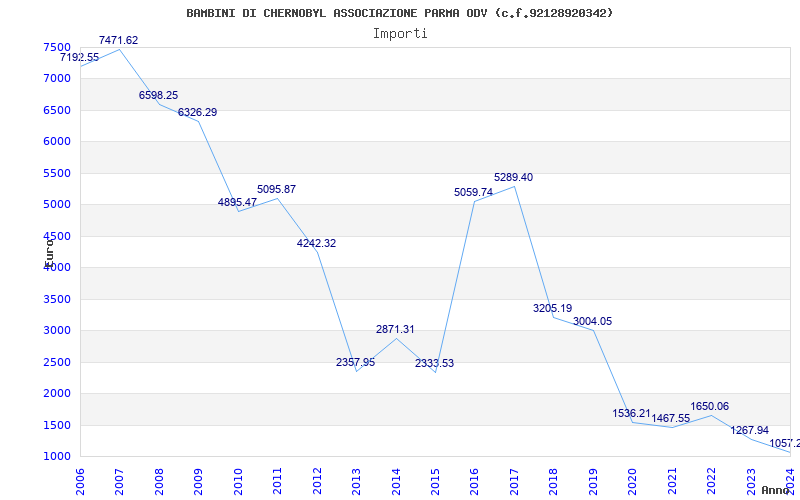Select the x-axis year 2016
Viewport: 800px width, 500px height.
coord(474,482)
